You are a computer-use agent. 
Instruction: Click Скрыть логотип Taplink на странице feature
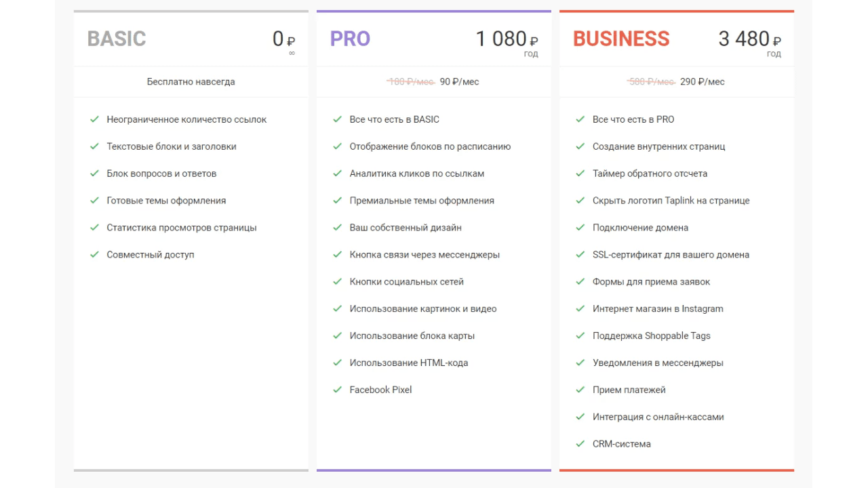(671, 201)
